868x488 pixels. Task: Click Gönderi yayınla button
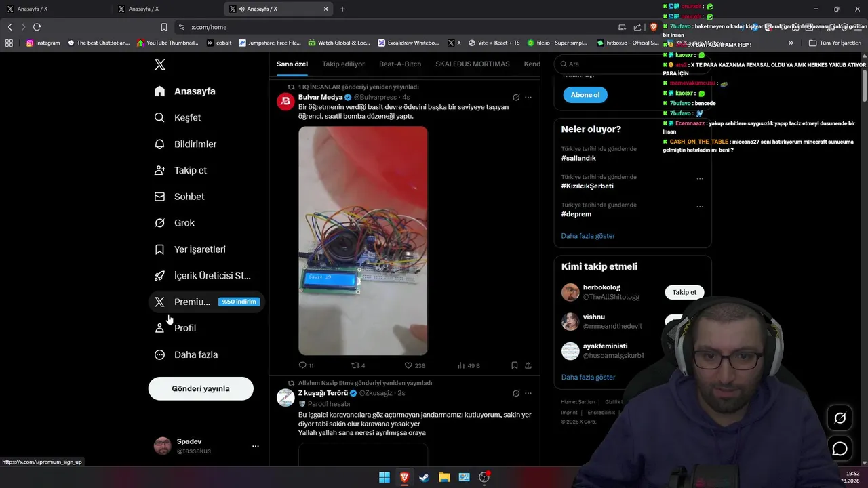click(201, 388)
